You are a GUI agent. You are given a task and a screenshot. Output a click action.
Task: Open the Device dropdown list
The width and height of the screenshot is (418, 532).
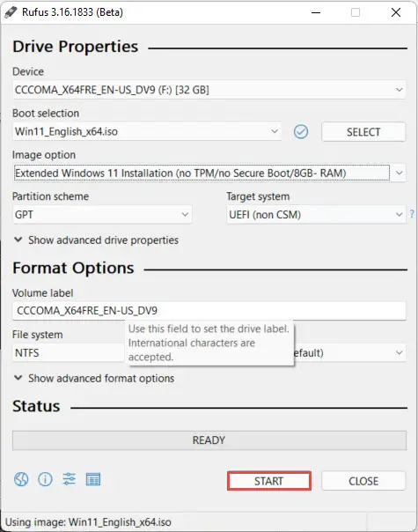(x=209, y=90)
